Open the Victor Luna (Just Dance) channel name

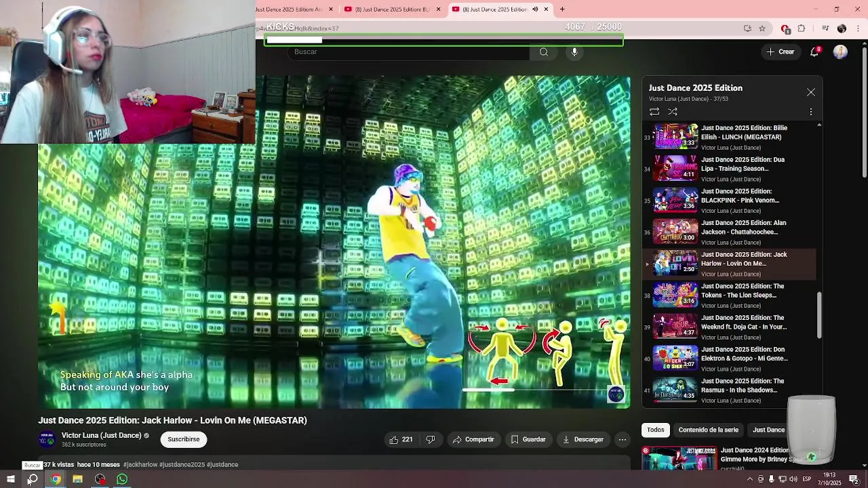[x=102, y=435]
